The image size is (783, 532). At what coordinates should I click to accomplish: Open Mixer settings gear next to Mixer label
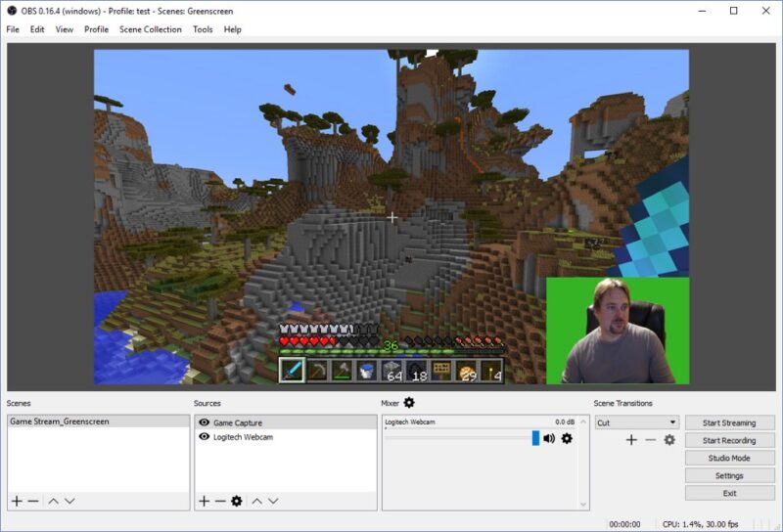pyautogui.click(x=409, y=403)
